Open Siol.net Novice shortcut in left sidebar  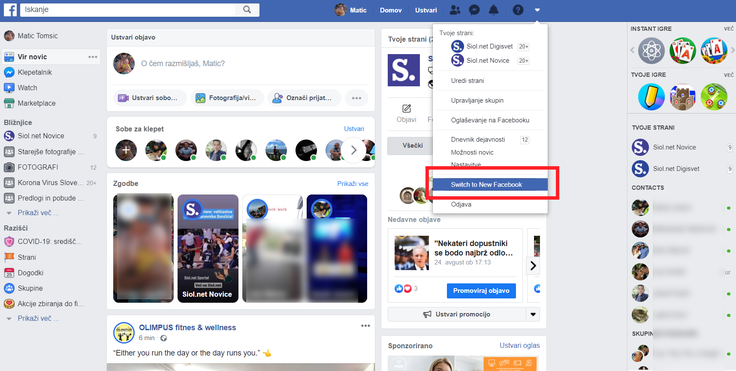(x=34, y=136)
